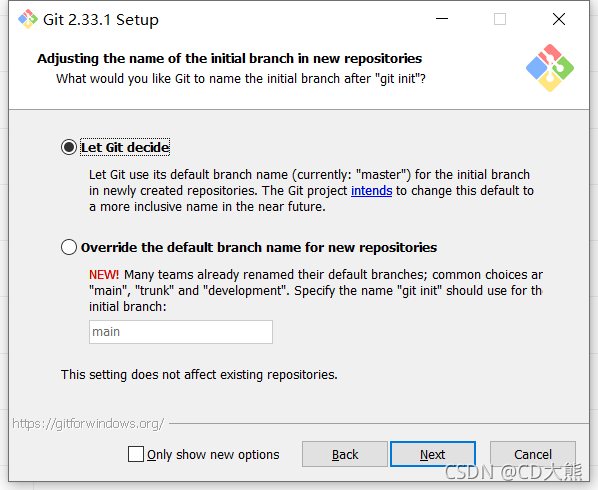Image resolution: width=598 pixels, height=490 pixels.
Task: Abort the installation with the Cancel button
Action: coord(533,454)
